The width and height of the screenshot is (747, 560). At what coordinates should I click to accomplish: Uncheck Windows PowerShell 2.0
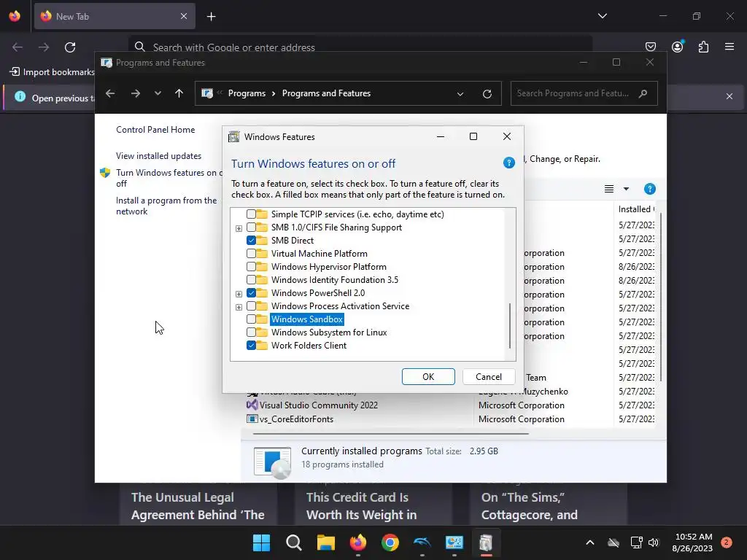pos(251,293)
